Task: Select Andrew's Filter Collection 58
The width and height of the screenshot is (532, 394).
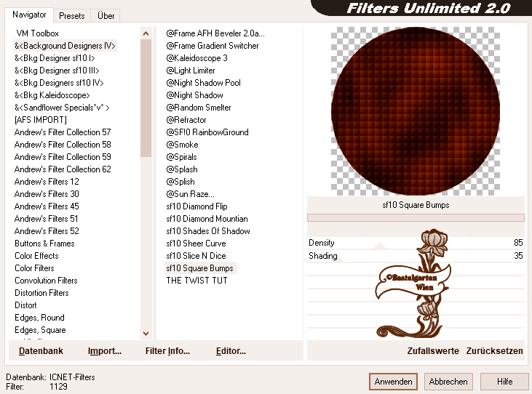Action: 63,145
